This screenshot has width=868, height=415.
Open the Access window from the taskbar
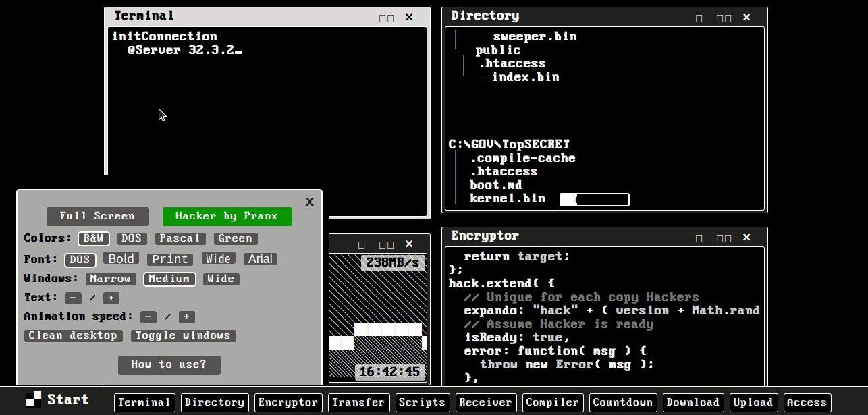(x=807, y=403)
